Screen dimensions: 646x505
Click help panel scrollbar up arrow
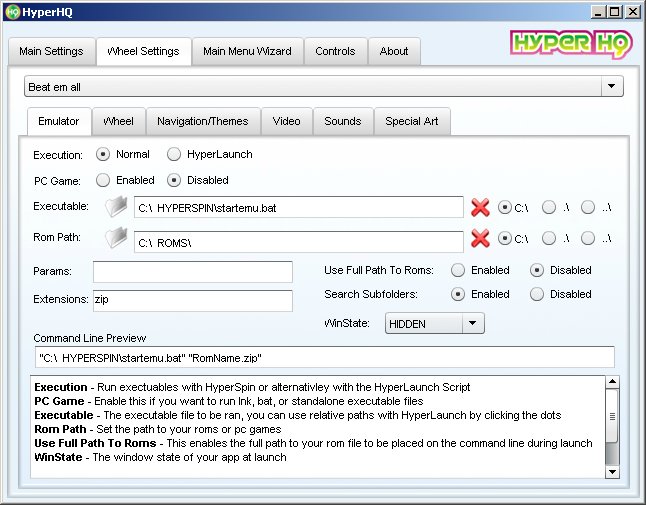(613, 382)
